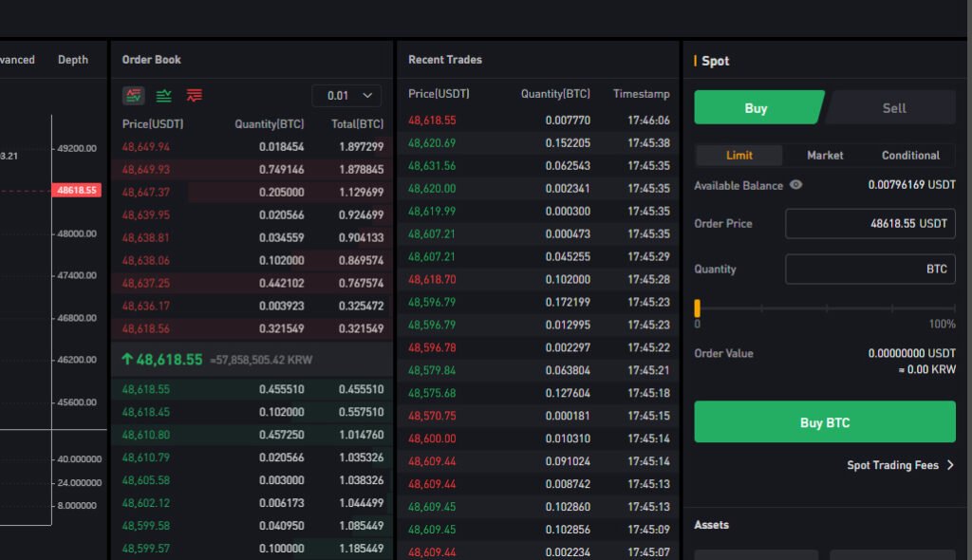972x560 pixels.
Task: Select ask price 48,618.56 in order book
Action: click(145, 328)
